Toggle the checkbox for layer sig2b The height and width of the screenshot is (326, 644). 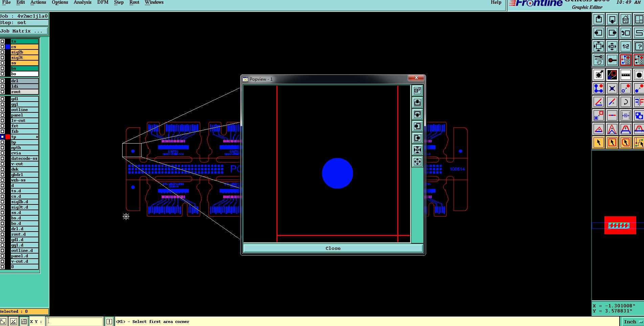pyautogui.click(x=2, y=52)
